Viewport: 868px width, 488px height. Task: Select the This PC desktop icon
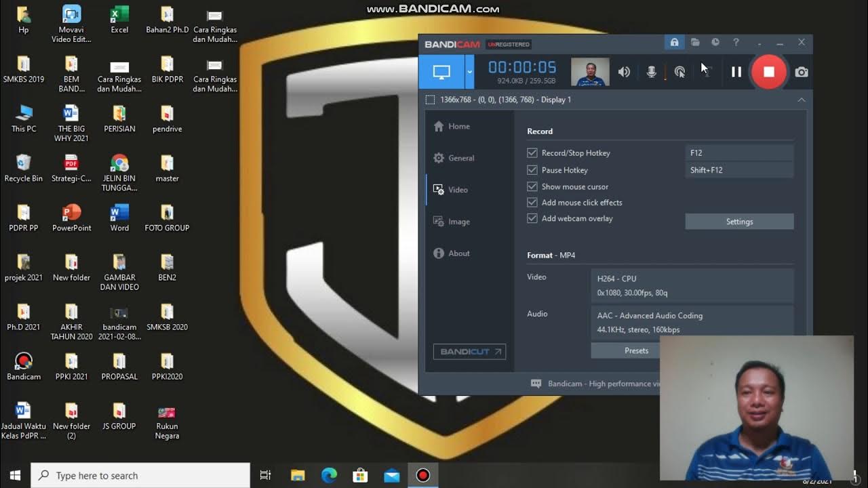(24, 119)
